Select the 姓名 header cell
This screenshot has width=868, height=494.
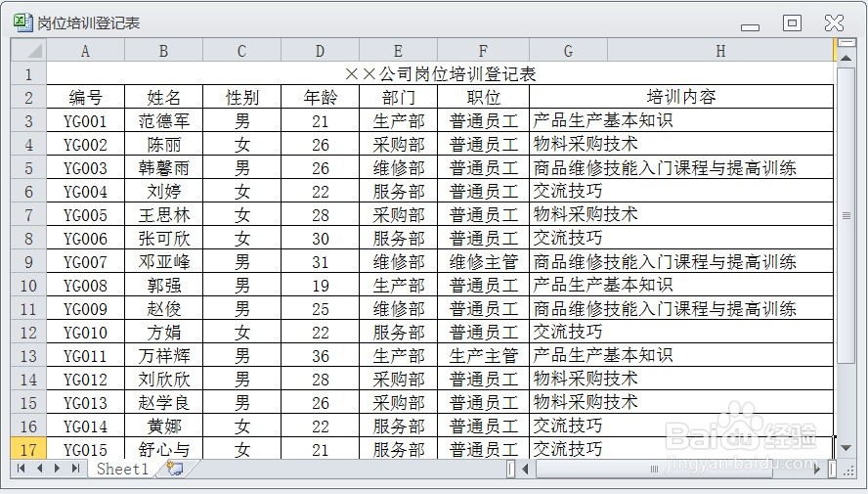pos(164,97)
